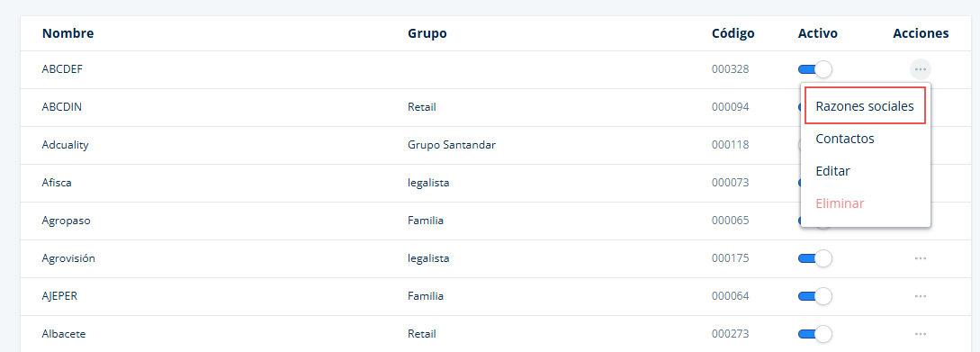Sort by Grupo column header
Viewport: 980px width, 352px height.
coord(427,33)
